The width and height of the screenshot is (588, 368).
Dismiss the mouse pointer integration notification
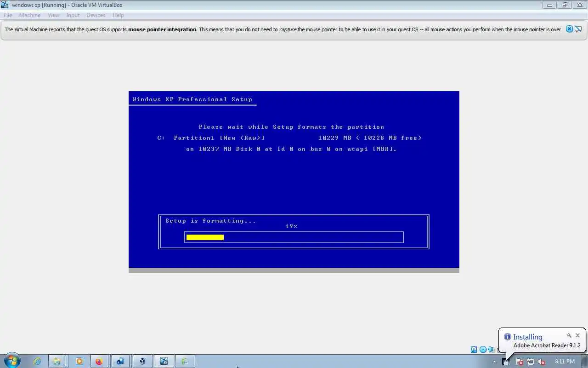(569, 29)
